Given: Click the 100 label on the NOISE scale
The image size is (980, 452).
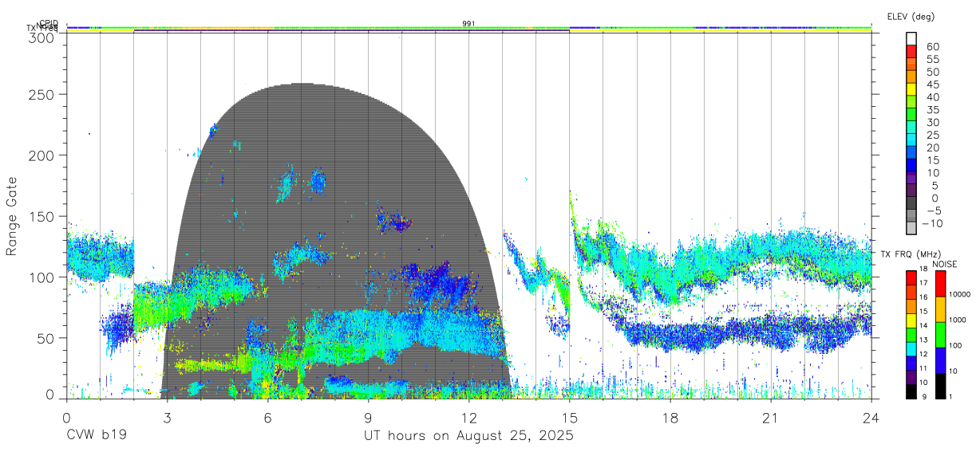Looking at the screenshot, I should [956, 345].
